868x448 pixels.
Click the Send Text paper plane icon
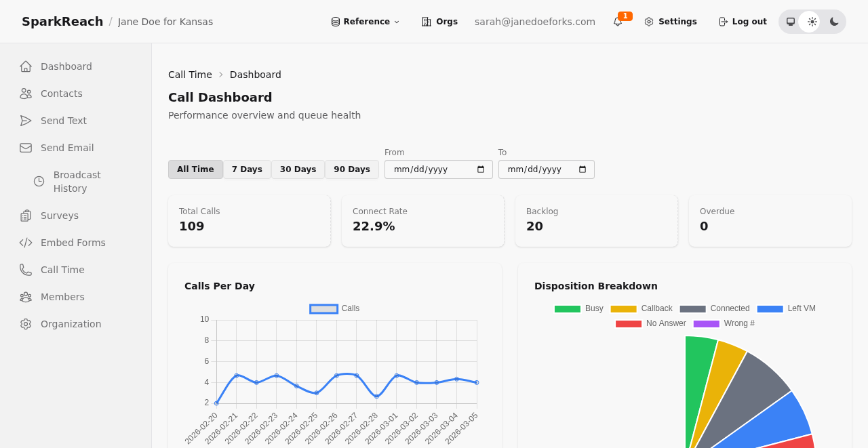(24, 120)
